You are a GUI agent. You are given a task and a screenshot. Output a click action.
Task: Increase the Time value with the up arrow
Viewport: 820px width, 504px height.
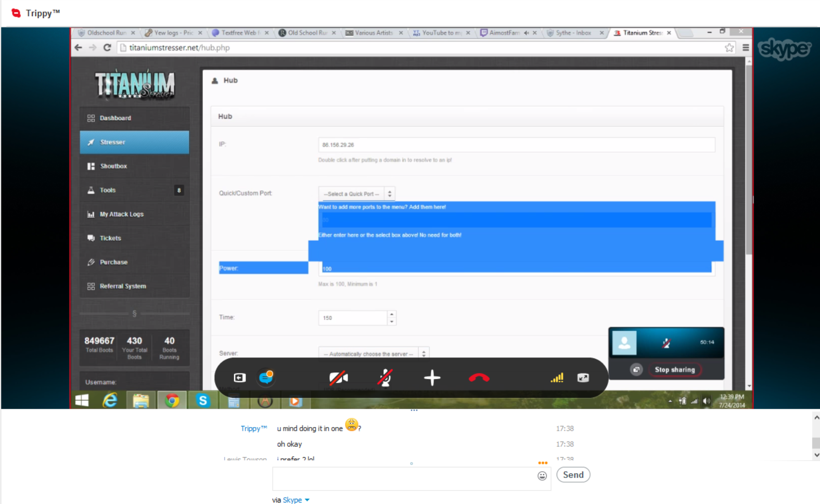click(x=392, y=314)
